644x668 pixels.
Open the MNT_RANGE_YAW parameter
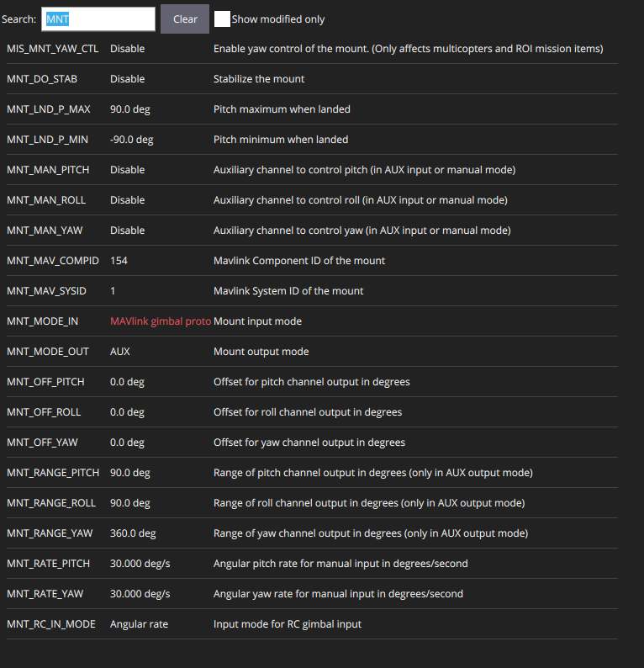click(x=50, y=533)
